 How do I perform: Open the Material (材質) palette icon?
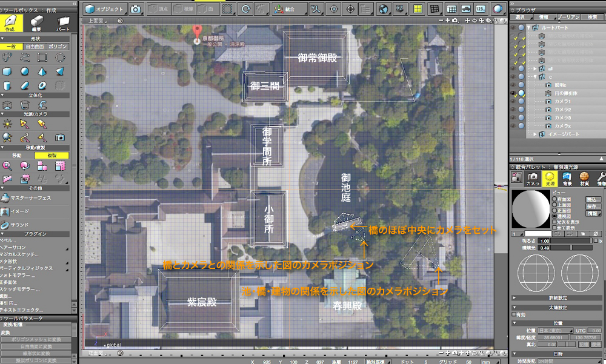584,179
